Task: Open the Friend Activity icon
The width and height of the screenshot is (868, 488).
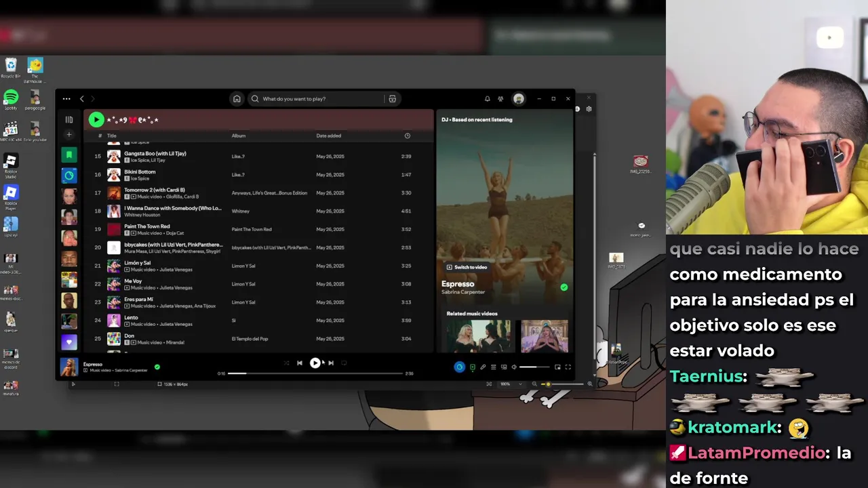Action: coord(500,99)
